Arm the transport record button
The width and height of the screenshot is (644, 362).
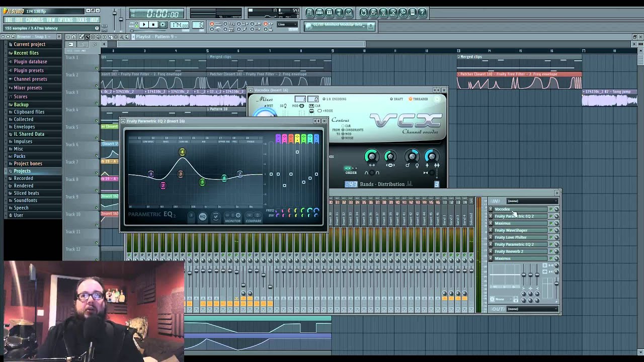(163, 25)
